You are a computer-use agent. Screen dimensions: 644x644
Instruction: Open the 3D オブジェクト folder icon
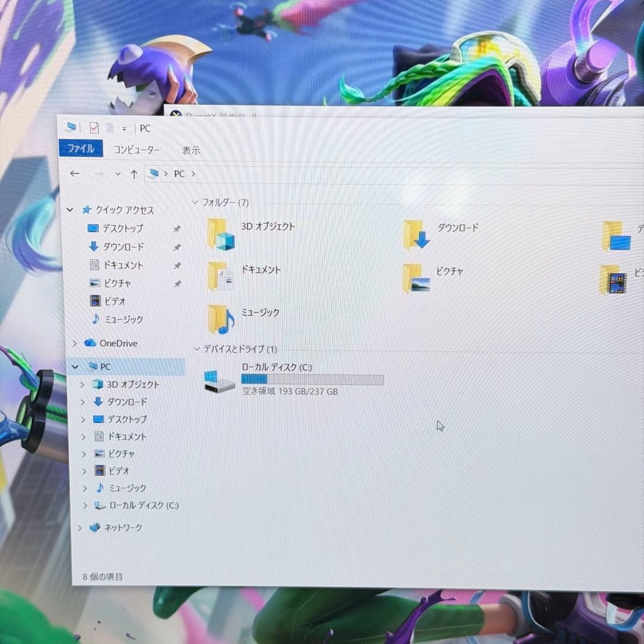pyautogui.click(x=221, y=234)
